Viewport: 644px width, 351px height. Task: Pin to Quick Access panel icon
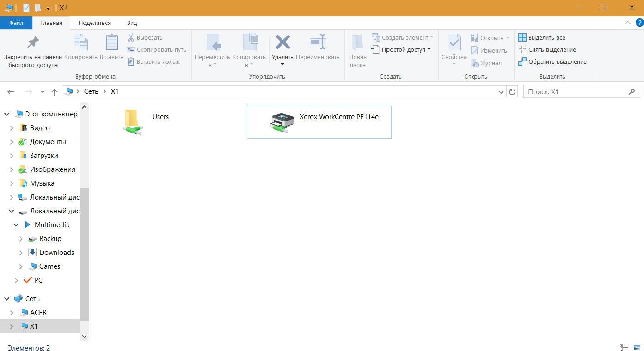[x=33, y=42]
